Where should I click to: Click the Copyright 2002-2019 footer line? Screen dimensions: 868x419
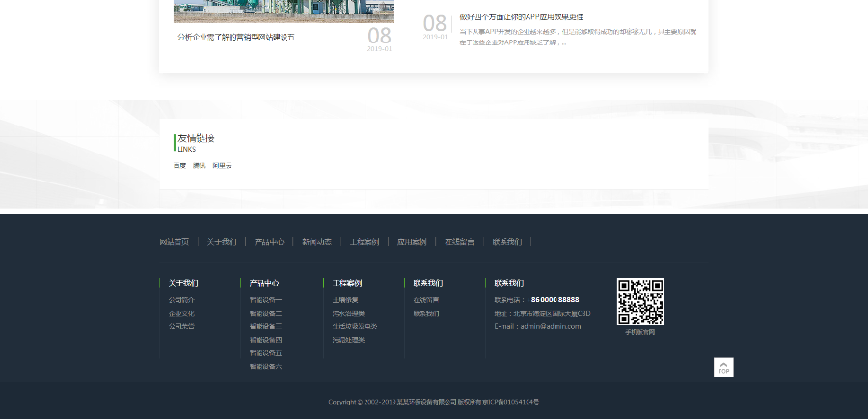click(433, 402)
